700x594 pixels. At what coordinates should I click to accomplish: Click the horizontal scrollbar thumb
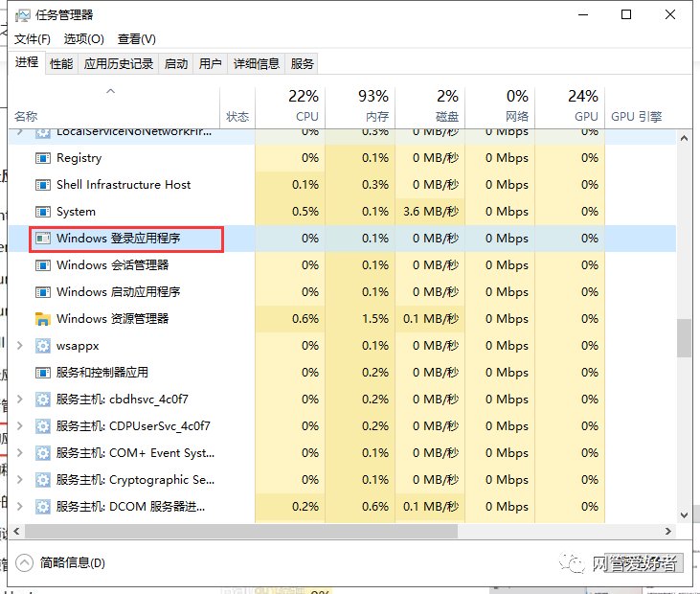[241, 531]
